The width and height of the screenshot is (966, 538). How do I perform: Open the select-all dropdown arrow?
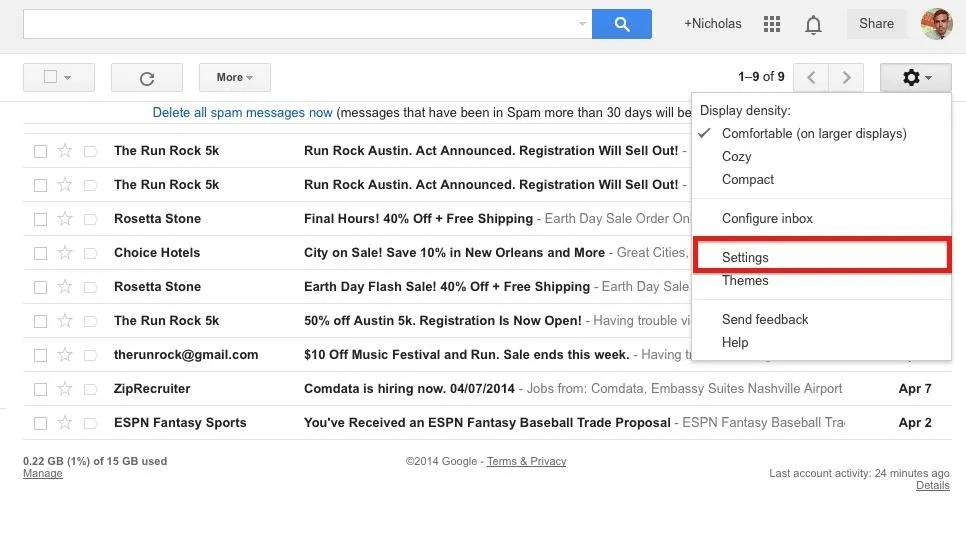(68, 78)
